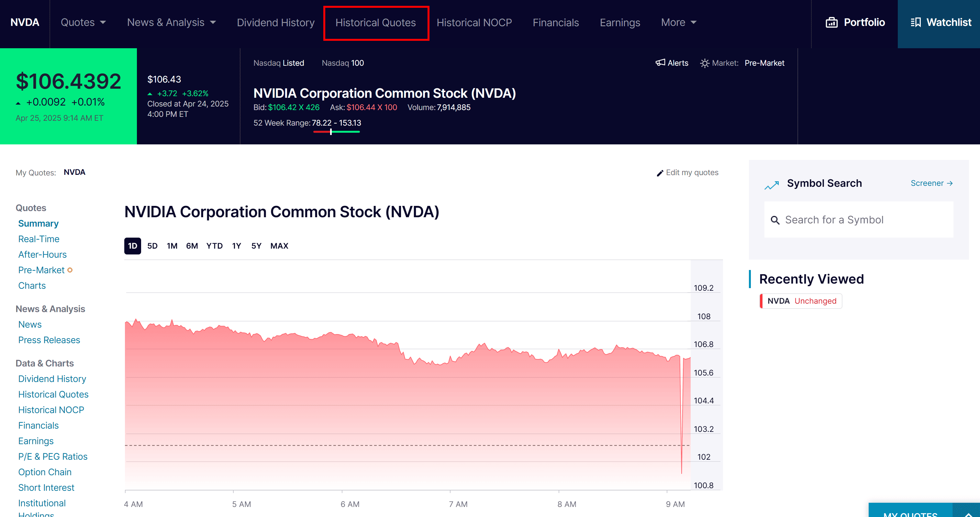980x517 pixels.
Task: Open the Historical NOCP tab
Action: coord(474,22)
